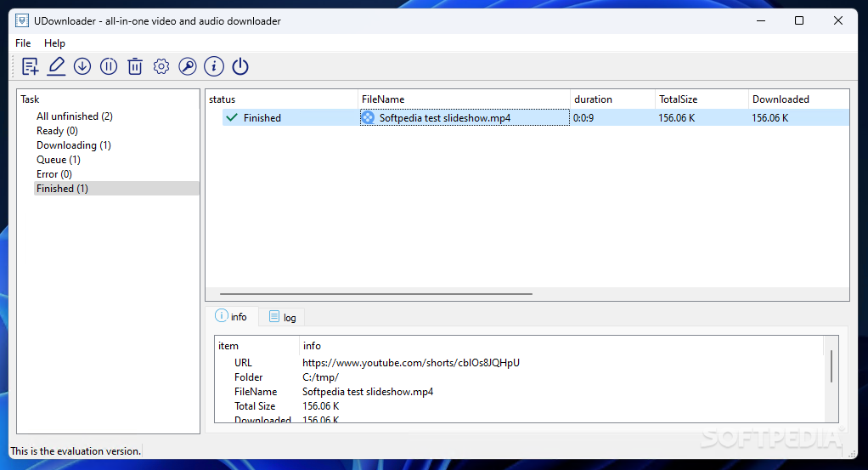The width and height of the screenshot is (868, 470).
Task: Click Softpedia test slideshow.mp4 in info panel
Action: click(x=368, y=392)
